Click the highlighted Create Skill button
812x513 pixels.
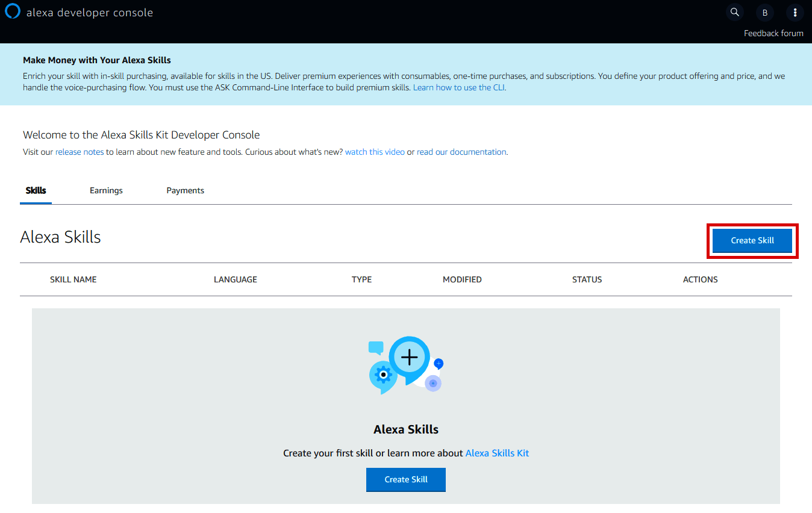(752, 240)
